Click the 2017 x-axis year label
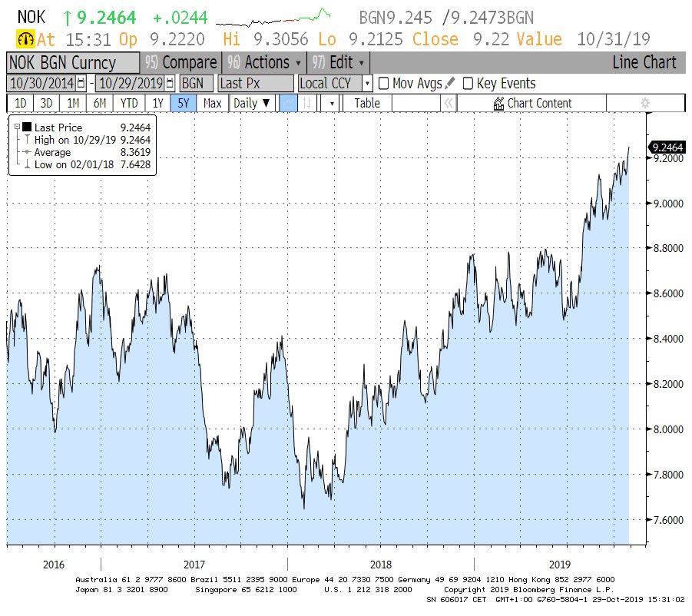The width and height of the screenshot is (692, 616). (x=194, y=565)
